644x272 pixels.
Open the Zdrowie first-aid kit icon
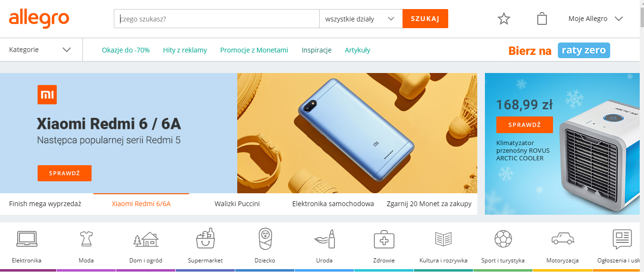pos(384,239)
